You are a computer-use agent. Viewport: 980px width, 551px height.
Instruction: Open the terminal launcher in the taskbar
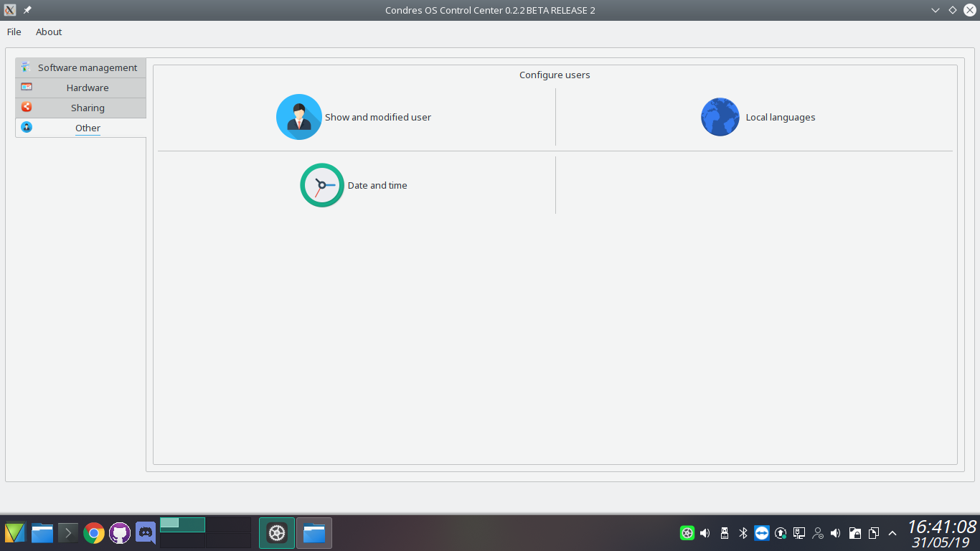(x=68, y=533)
